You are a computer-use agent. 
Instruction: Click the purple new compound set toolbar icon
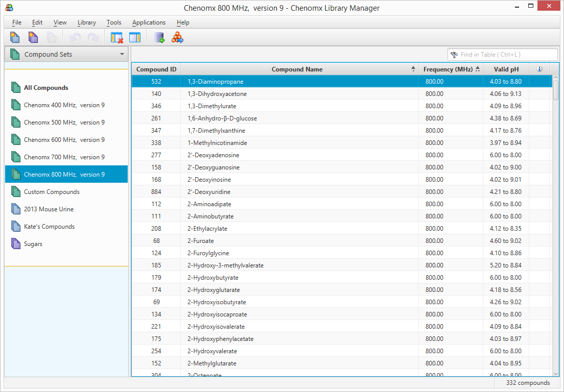coord(33,37)
